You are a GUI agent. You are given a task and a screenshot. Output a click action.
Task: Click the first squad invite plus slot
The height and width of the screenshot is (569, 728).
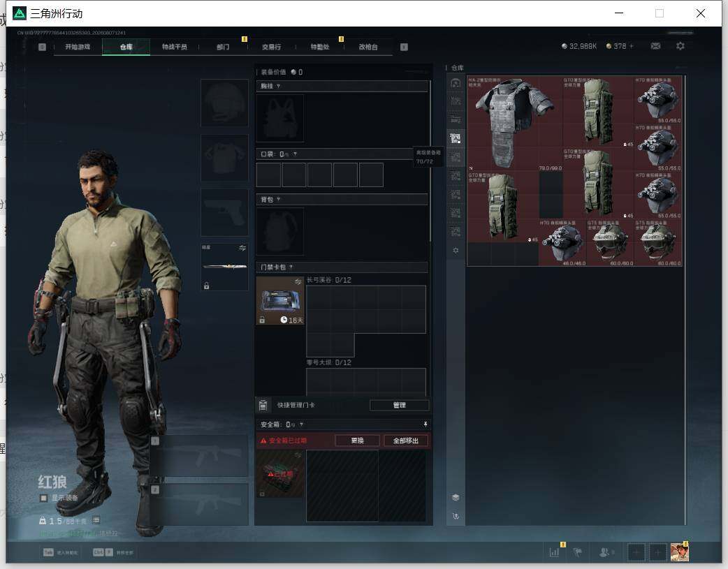(636, 552)
